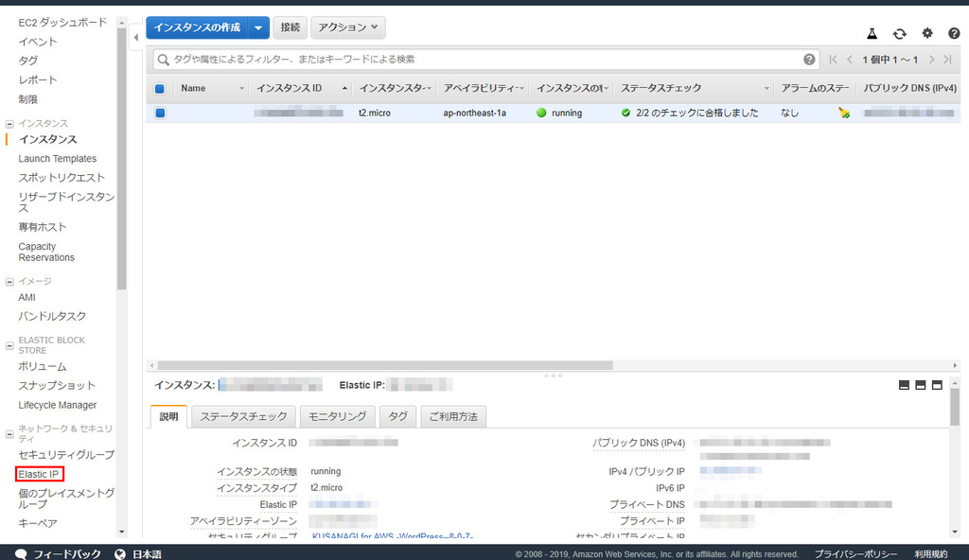Viewport: 969px width, 560px height.
Task: Open the タグ tab in the details pane
Action: click(397, 416)
